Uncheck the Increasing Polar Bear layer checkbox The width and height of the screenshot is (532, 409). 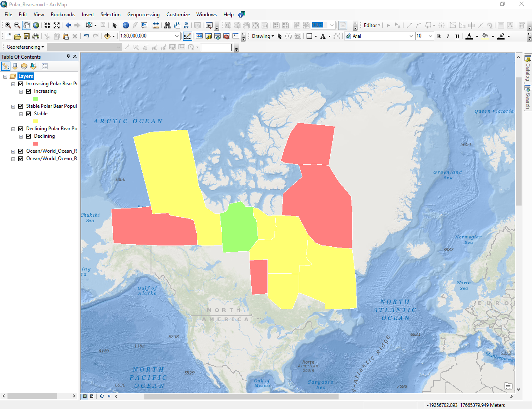(x=20, y=84)
